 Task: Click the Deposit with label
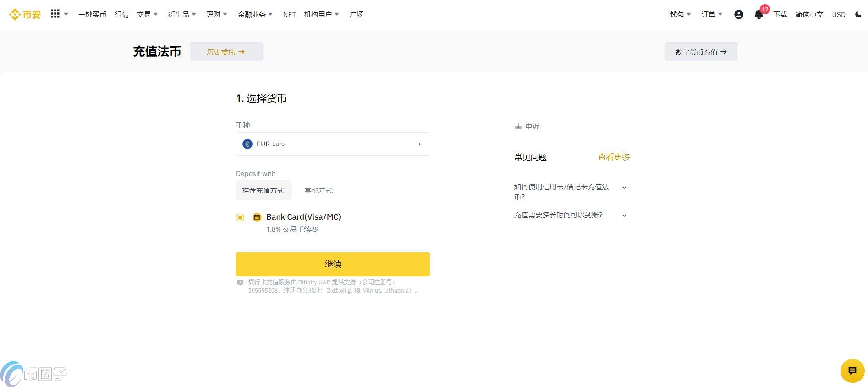(256, 174)
